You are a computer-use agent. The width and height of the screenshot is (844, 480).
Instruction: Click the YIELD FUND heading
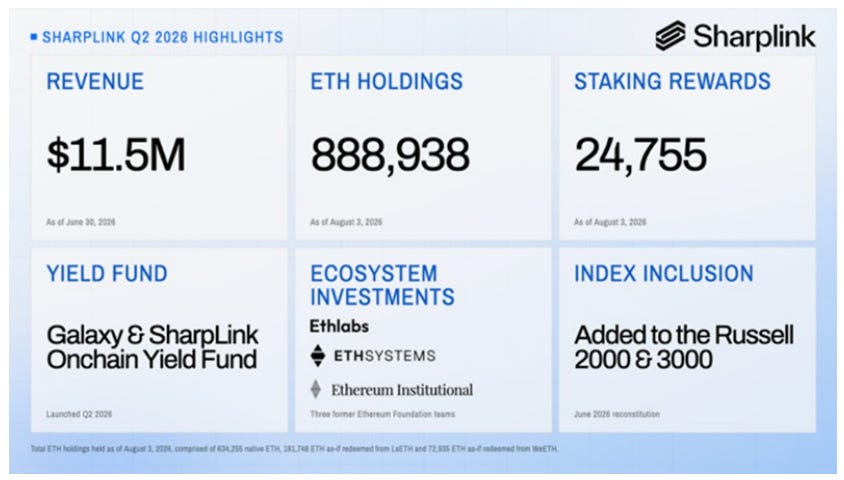pyautogui.click(x=107, y=274)
